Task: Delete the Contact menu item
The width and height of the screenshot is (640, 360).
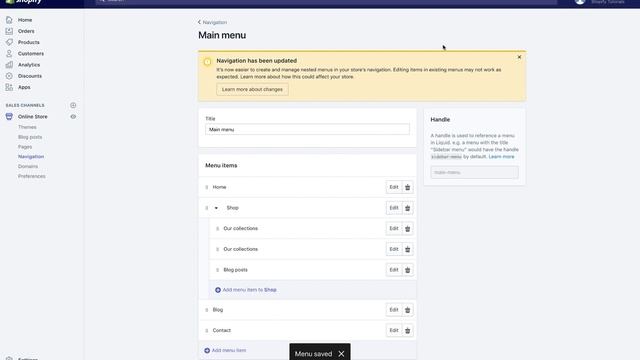Action: tap(407, 330)
